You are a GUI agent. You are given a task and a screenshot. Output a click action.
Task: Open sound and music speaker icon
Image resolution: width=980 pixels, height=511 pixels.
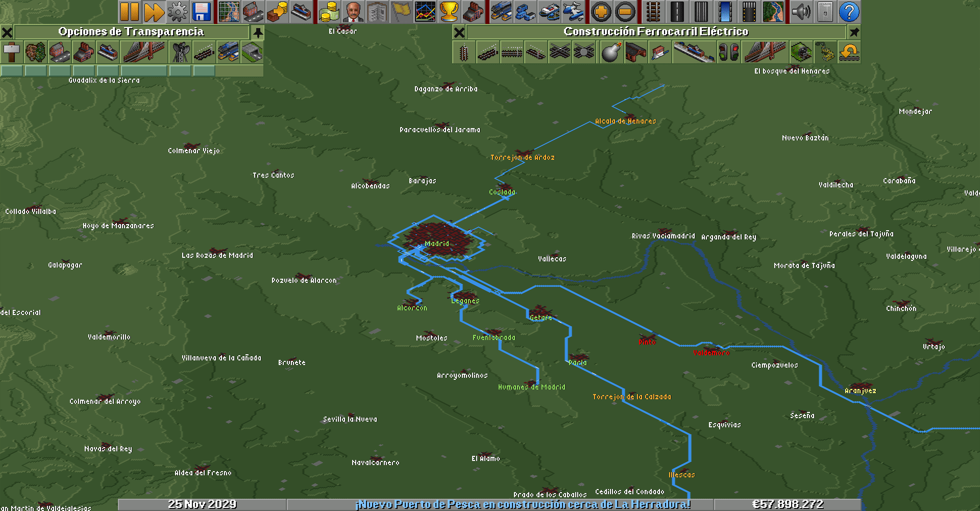pyautogui.click(x=801, y=12)
